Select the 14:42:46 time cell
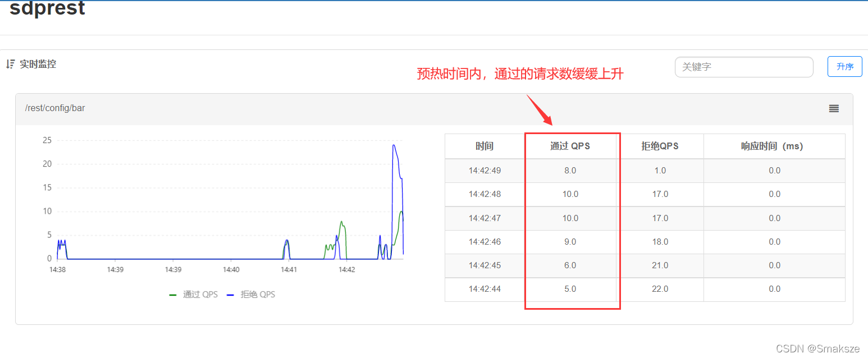The height and width of the screenshot is (358, 868). (x=485, y=242)
